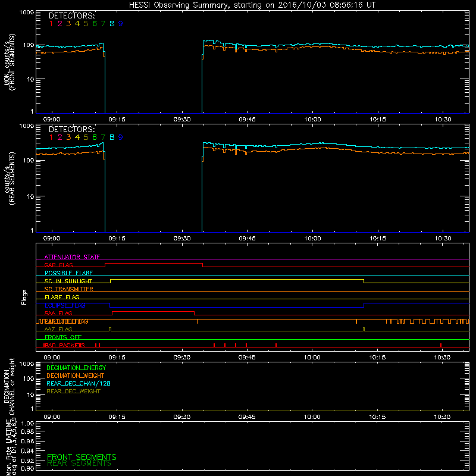This screenshot has height=476, width=476.
Task: Select detector 3 in the front segments legend
Action: click(x=68, y=24)
